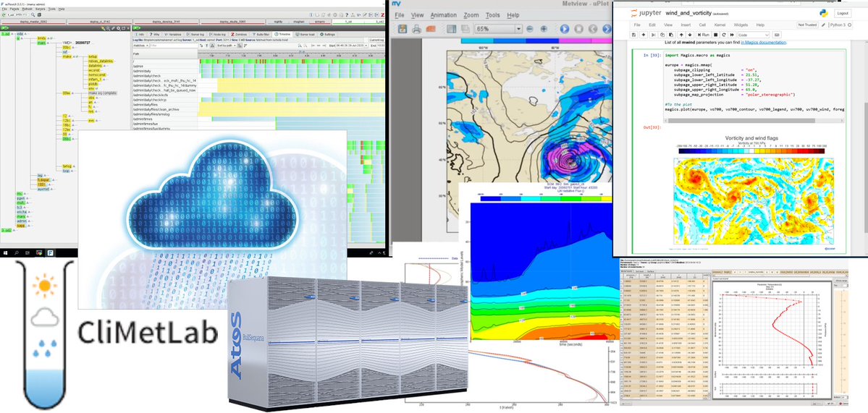Restart and run all Jupyter cells icon
868x413 pixels.
click(732, 35)
